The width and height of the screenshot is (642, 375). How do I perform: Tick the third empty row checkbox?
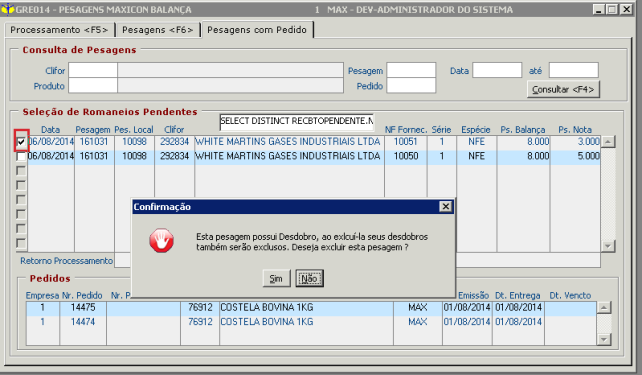pos(21,171)
